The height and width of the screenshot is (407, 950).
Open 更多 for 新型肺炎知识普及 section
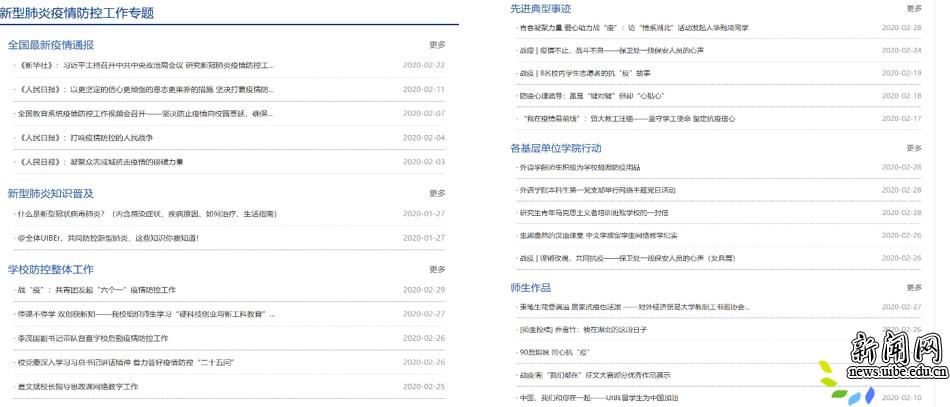click(437, 193)
